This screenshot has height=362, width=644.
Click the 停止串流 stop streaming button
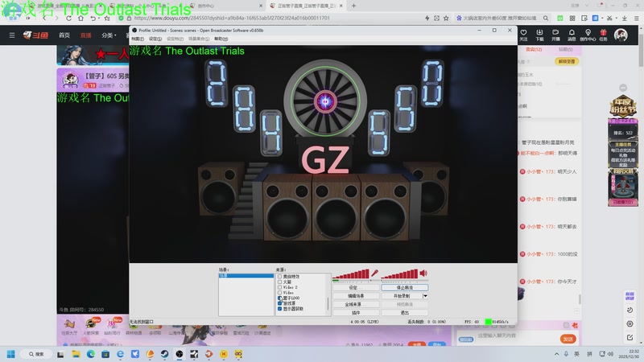pyautogui.click(x=405, y=288)
